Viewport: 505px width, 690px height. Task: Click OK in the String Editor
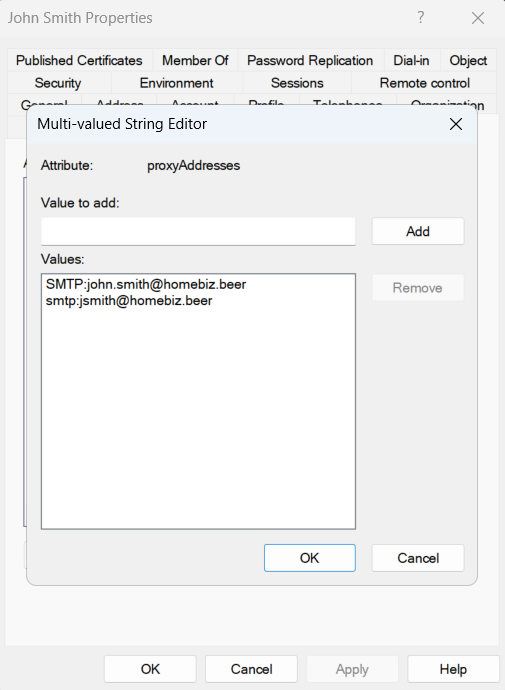[310, 558]
